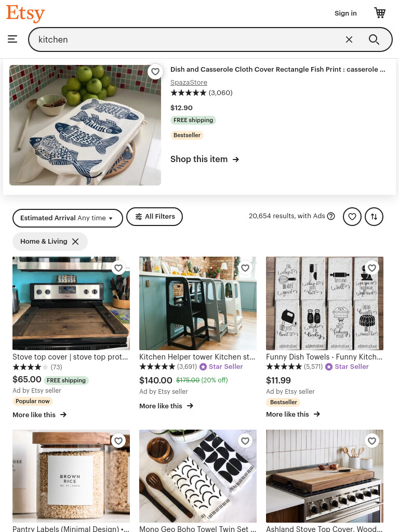This screenshot has width=399, height=532.
Task: Click Sign in
Action: point(345,13)
